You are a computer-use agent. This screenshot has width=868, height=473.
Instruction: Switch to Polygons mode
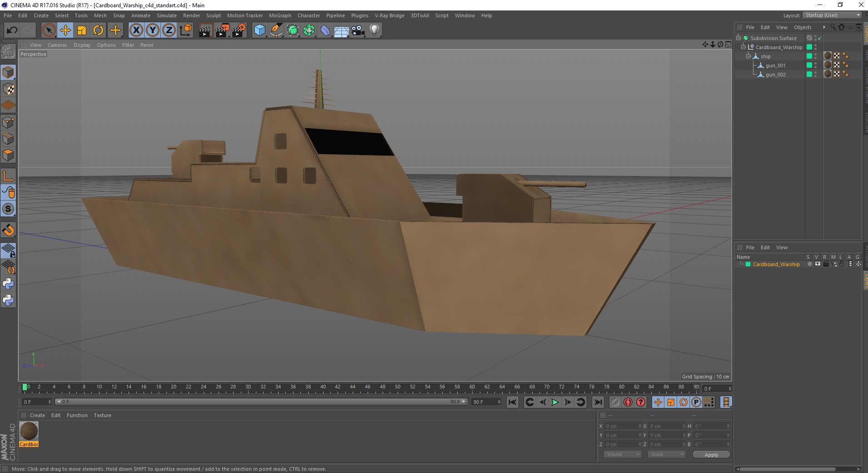[x=8, y=155]
